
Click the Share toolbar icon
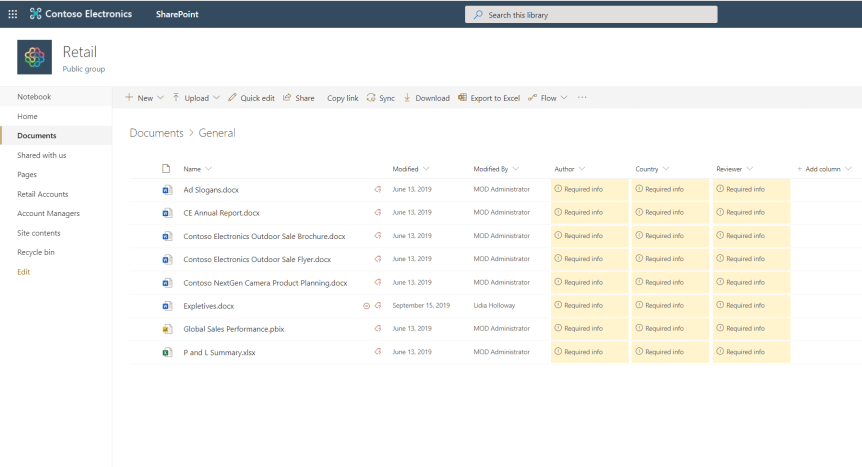pyautogui.click(x=288, y=98)
